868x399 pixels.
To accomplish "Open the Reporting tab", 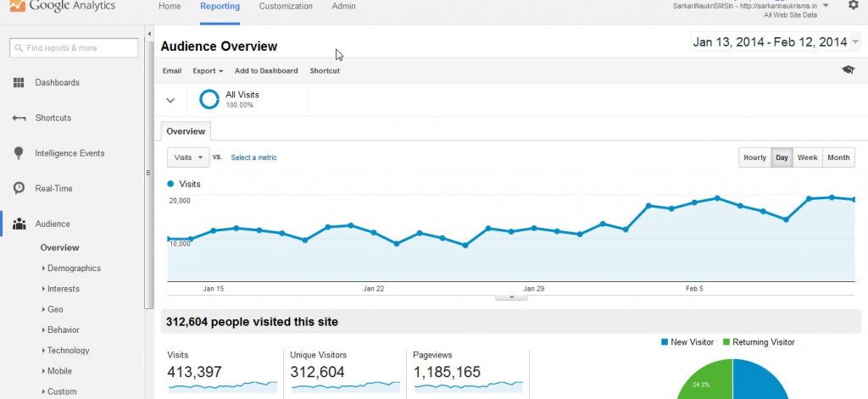I will click(220, 7).
